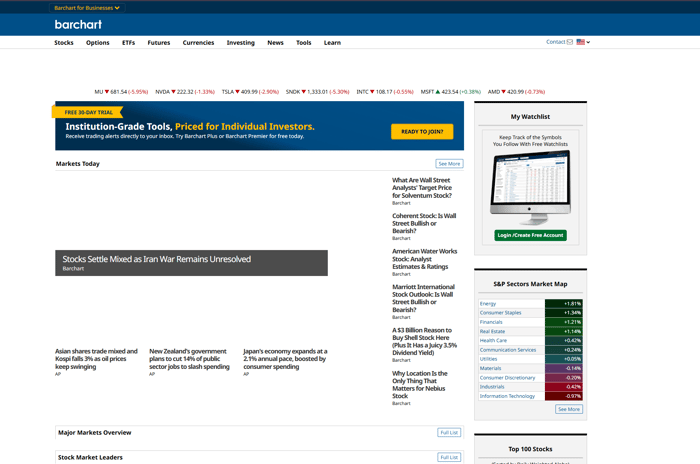
Task: Select Consumer Discretionary sector
Action: [507, 377]
